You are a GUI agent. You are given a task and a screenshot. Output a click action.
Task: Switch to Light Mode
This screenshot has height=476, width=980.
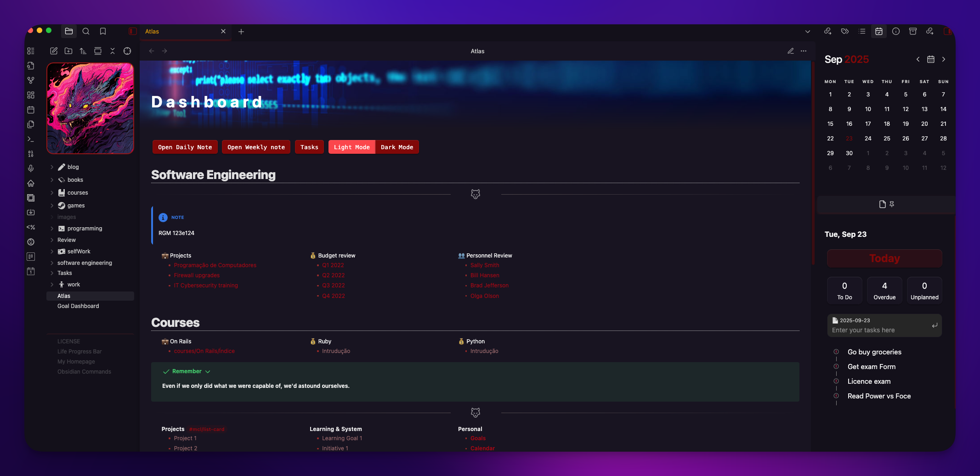(352, 147)
